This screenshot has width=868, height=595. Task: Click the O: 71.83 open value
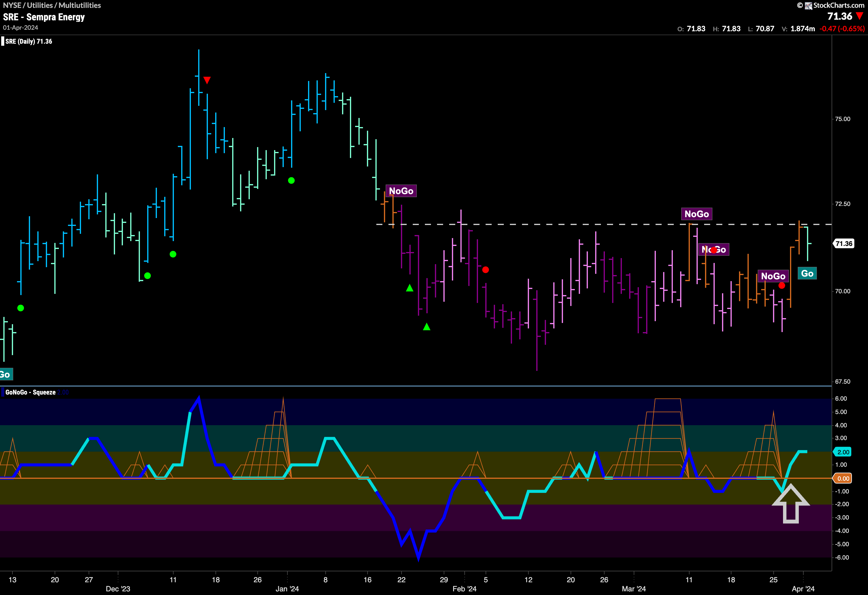click(x=691, y=29)
